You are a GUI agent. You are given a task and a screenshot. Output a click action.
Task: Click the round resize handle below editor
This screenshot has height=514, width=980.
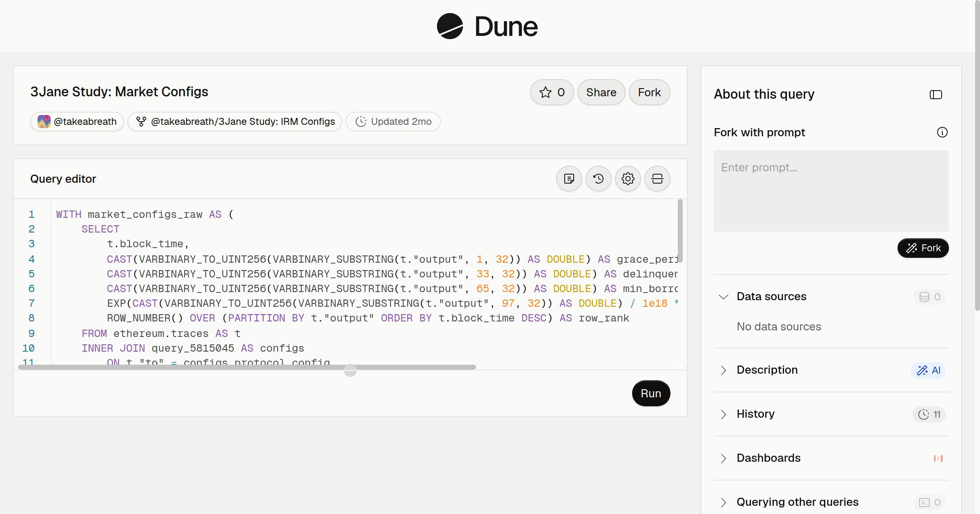(350, 370)
